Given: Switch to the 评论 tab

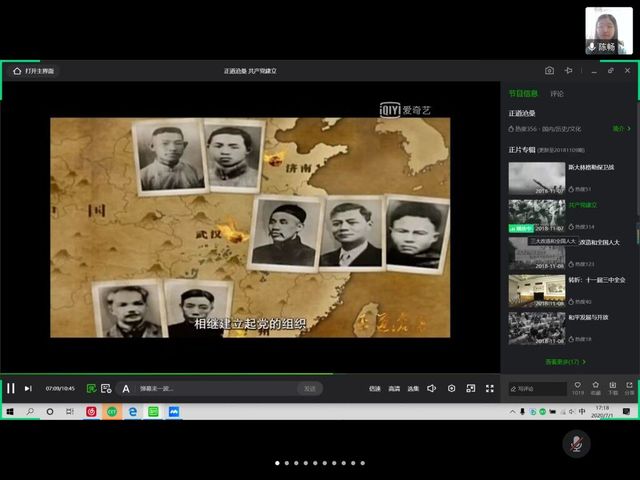Looking at the screenshot, I should 557,94.
